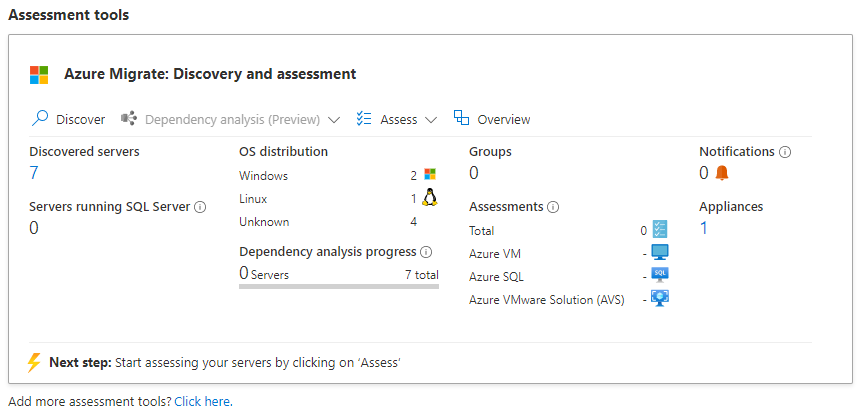Viewport: 864px width, 414px height.
Task: Click the Azure VMware Solution icon
Action: click(x=660, y=298)
